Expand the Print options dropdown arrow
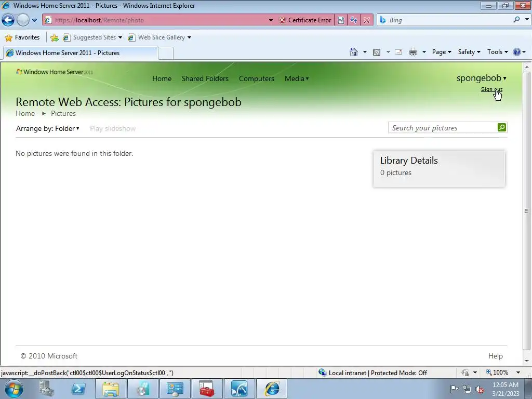The width and height of the screenshot is (532, 399). pos(424,52)
